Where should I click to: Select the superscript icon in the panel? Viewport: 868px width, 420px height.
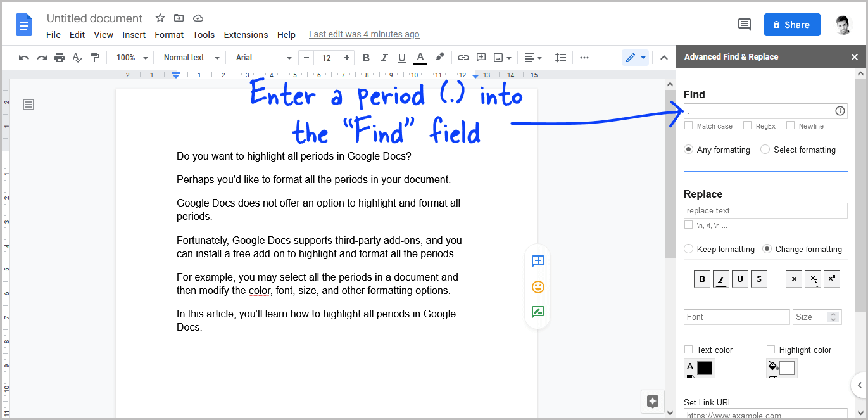click(832, 279)
